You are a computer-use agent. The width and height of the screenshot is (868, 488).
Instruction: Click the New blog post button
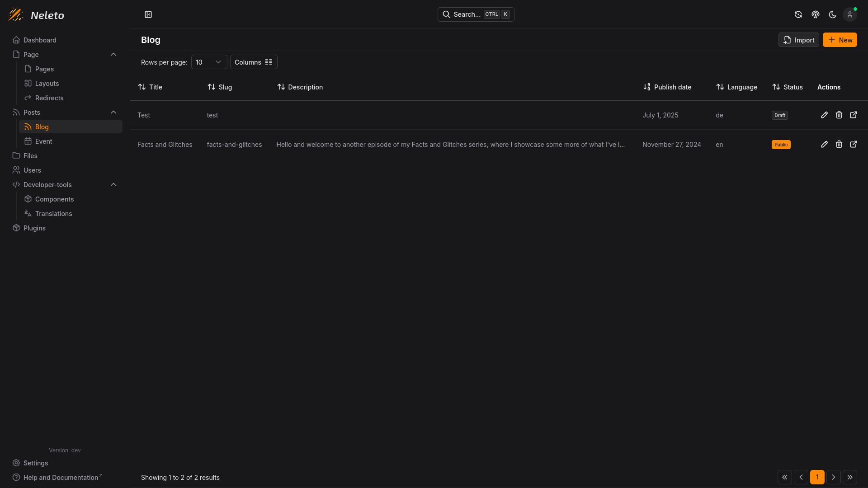tap(840, 40)
